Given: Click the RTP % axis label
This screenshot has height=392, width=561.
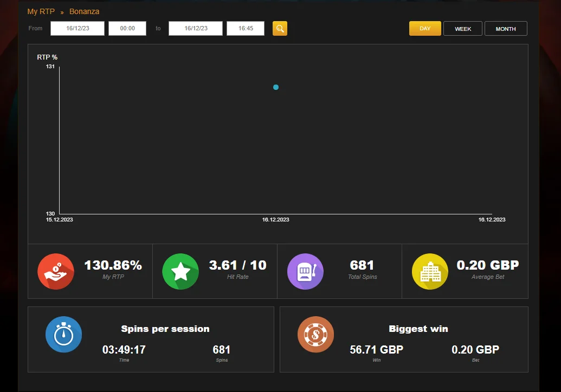Looking at the screenshot, I should (47, 57).
